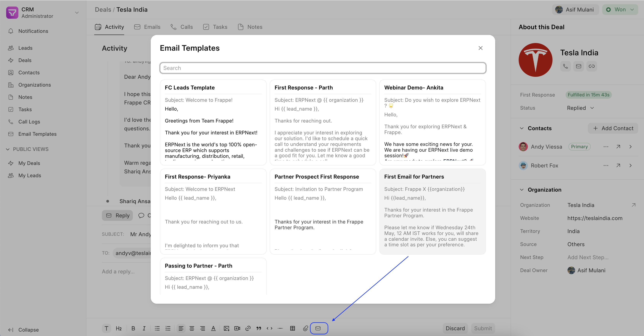
Task: Open more options for Robert Fox
Action: click(606, 165)
